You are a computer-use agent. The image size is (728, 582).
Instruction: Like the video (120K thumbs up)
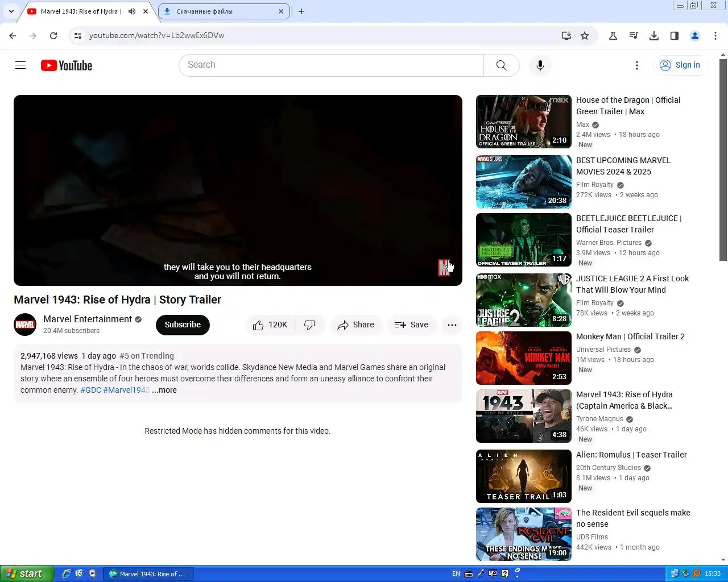(x=271, y=325)
